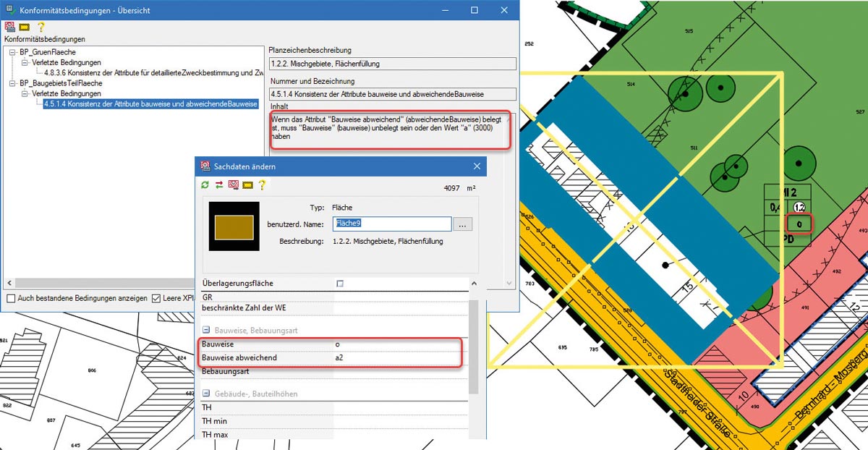The image size is (868, 450).
Task: Click yellow rectangle icon in Konformitätsbedingungen toolbar
Action: click(25, 27)
